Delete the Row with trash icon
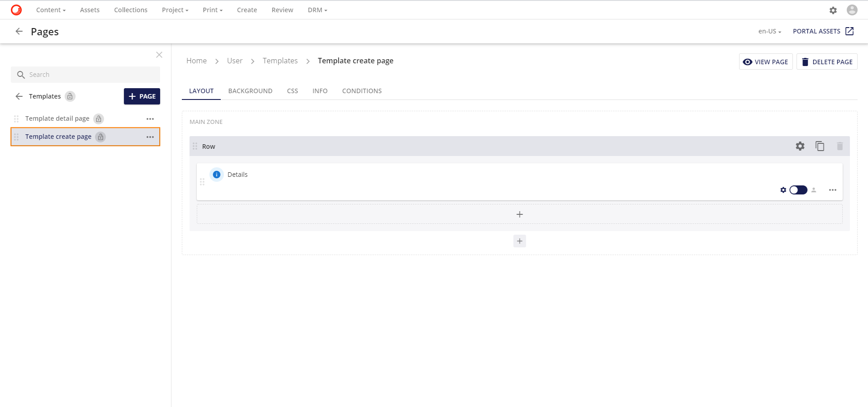Viewport: 868px width, 407px height. tap(840, 146)
